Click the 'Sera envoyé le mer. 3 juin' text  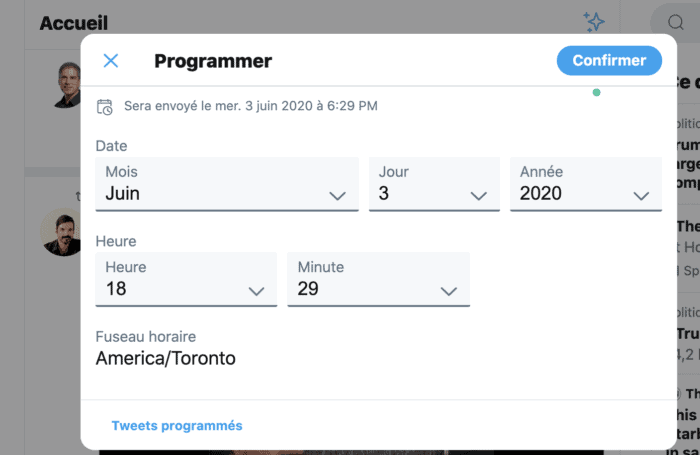coord(250,106)
